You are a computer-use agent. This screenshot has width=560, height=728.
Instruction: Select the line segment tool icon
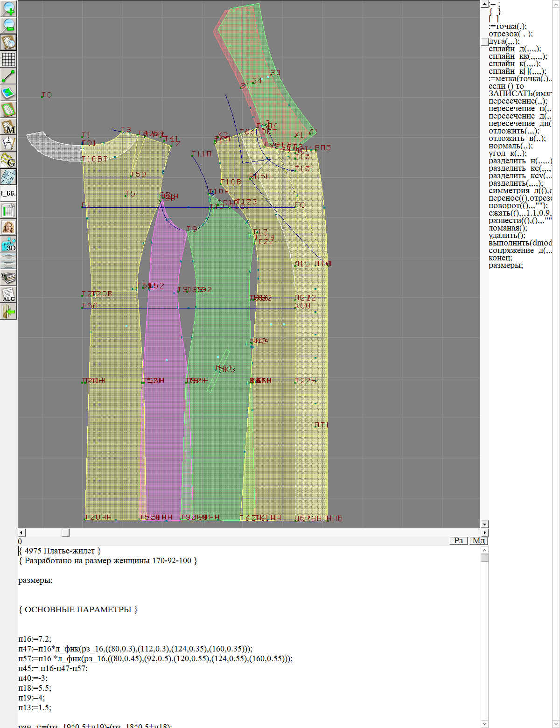[x=8, y=76]
